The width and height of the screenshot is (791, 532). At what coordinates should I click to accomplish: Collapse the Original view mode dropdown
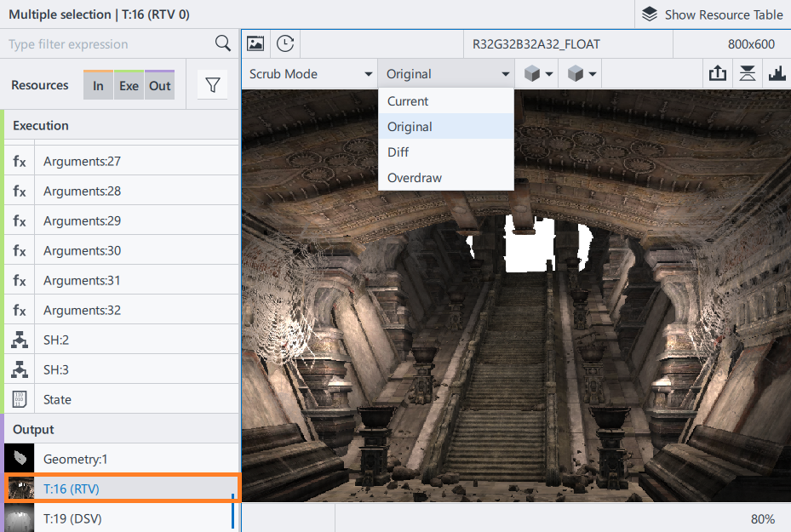tap(446, 73)
